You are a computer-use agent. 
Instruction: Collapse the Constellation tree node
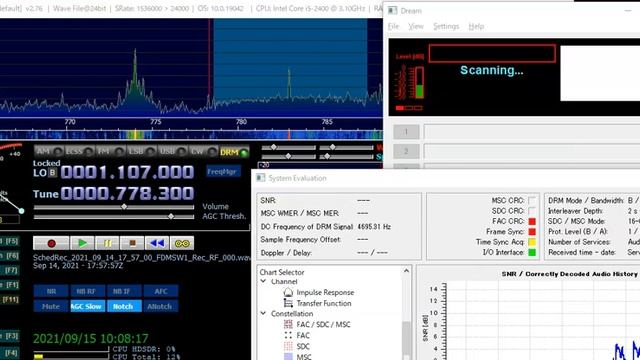tap(263, 313)
